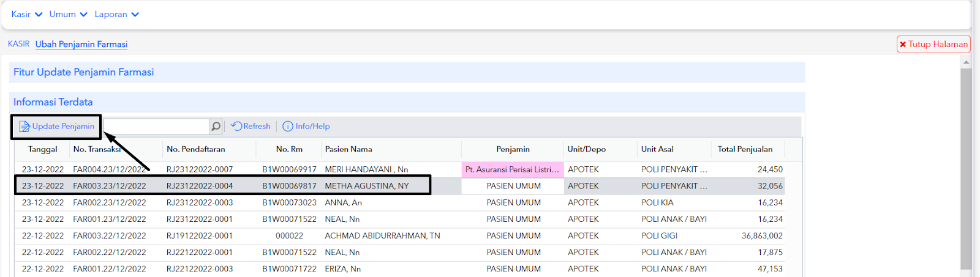
Task: Click the search magnifier icon
Action: [x=216, y=127]
